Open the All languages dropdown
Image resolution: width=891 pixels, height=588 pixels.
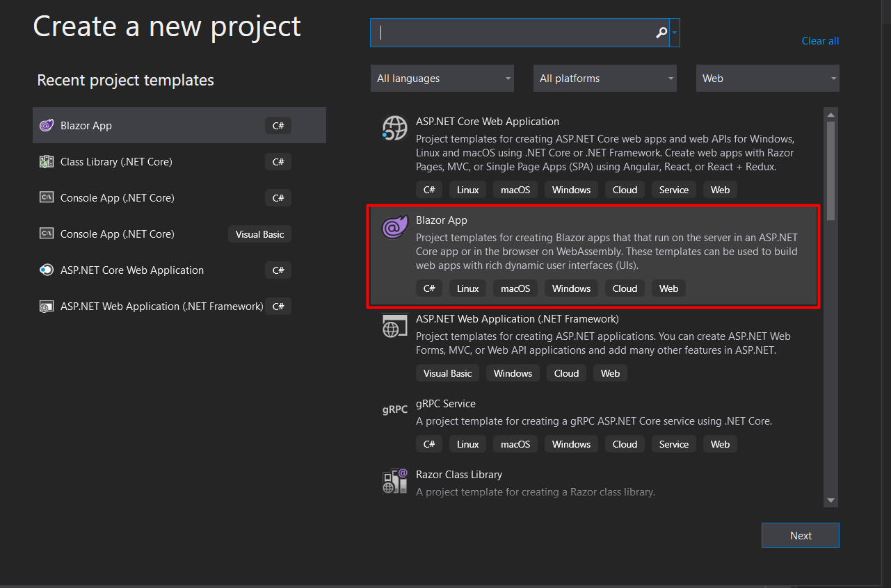point(442,78)
